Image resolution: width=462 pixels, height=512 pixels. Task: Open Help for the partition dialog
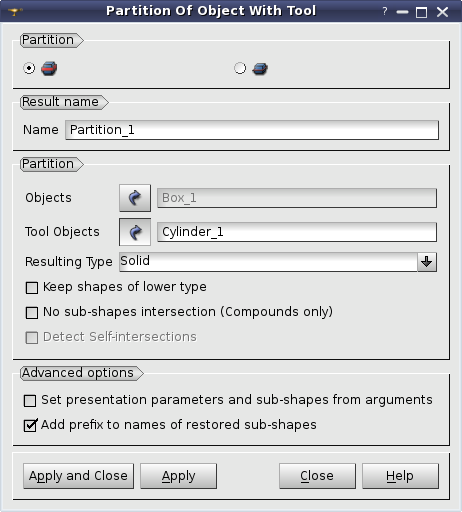click(x=400, y=476)
